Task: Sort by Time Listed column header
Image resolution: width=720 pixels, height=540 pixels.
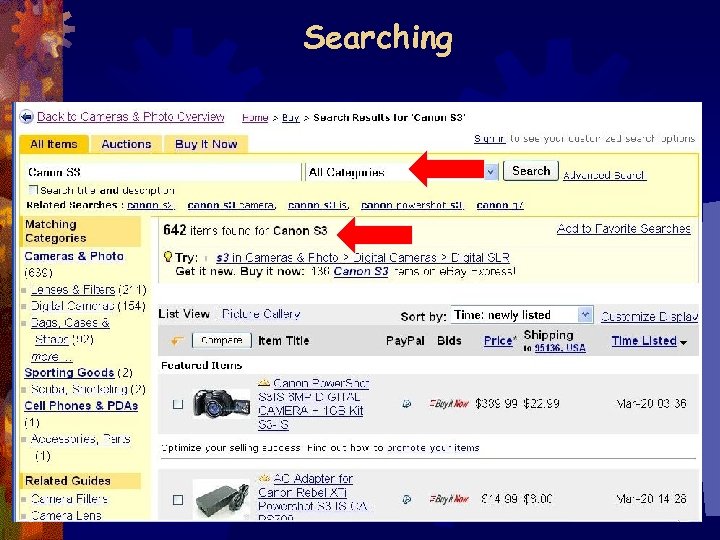Action: [x=644, y=341]
